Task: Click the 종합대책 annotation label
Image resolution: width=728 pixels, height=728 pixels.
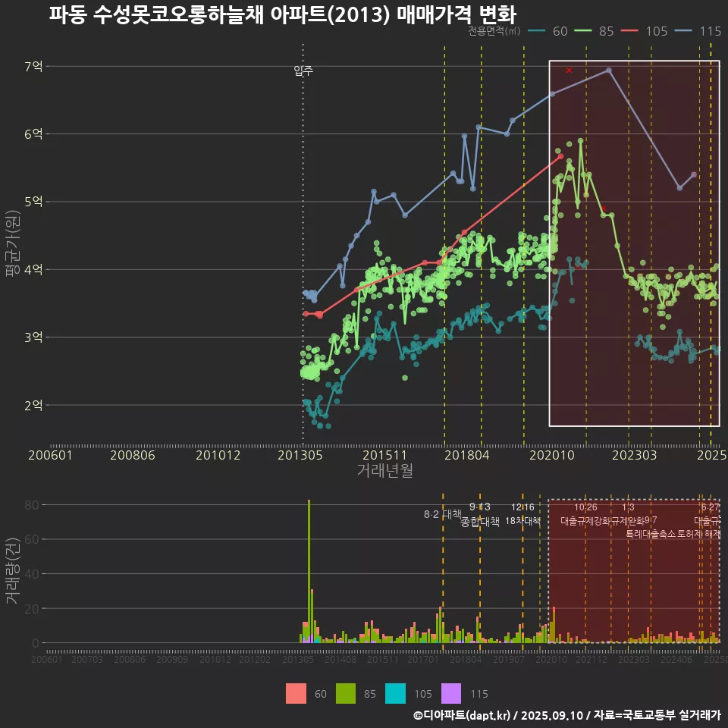Action: pos(480,522)
